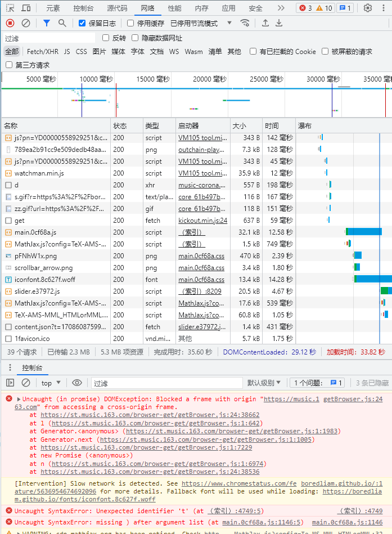
Task: Clear the console output
Action: click(26, 383)
